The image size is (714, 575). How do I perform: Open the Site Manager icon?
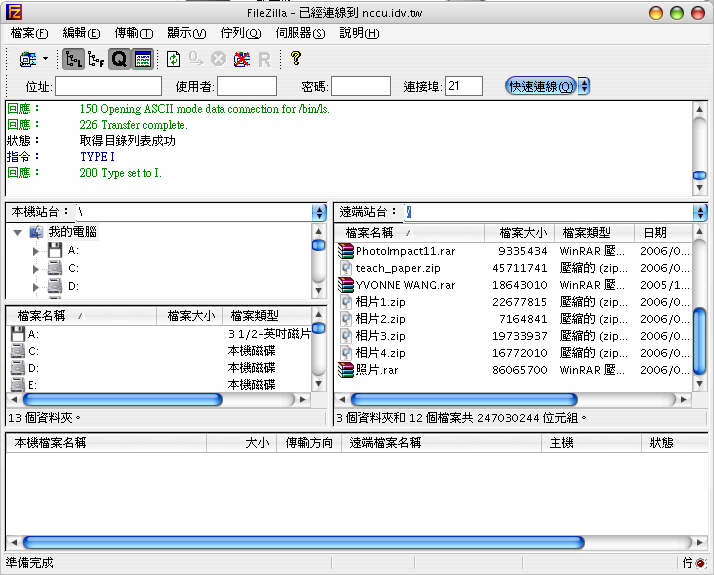pos(28,59)
